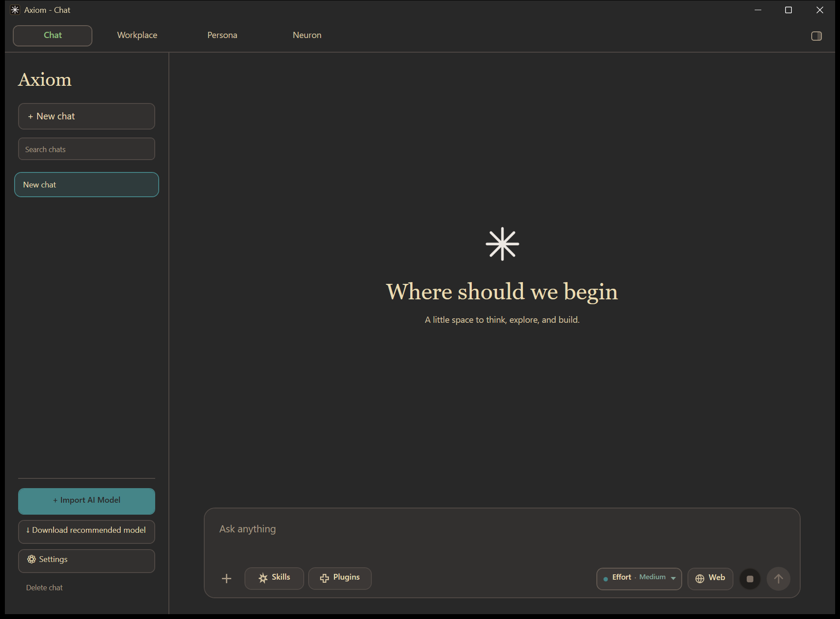The height and width of the screenshot is (619, 840).
Task: Click the + New chat button
Action: [x=87, y=116]
